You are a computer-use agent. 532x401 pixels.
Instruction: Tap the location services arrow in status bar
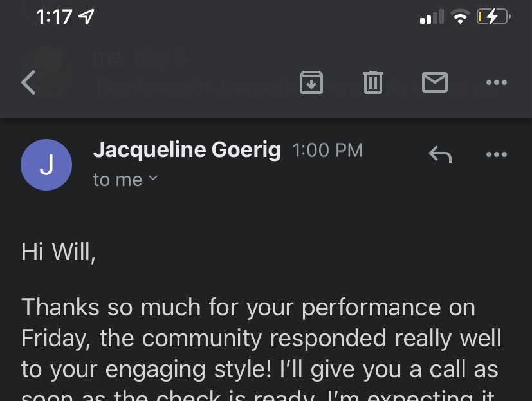pyautogui.click(x=86, y=17)
